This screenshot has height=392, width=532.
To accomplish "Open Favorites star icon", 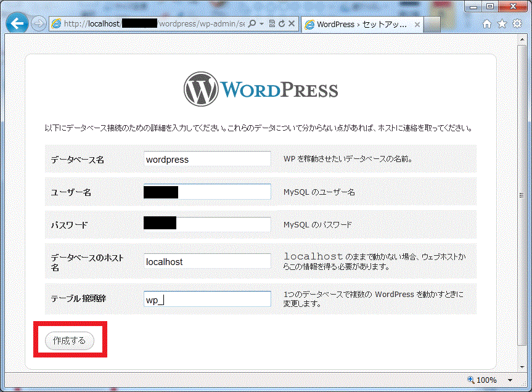I will pos(502,24).
